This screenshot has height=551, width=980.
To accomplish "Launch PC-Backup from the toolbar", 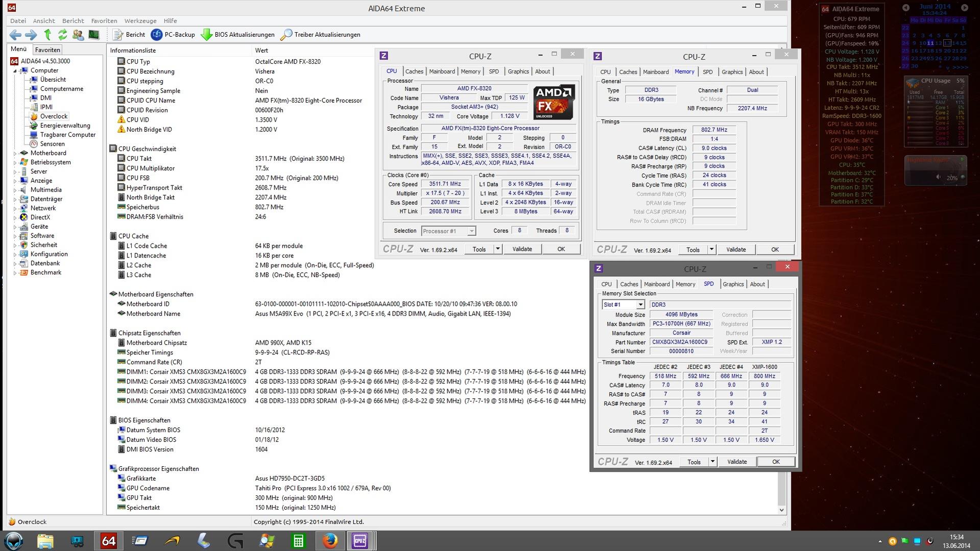I will (173, 35).
